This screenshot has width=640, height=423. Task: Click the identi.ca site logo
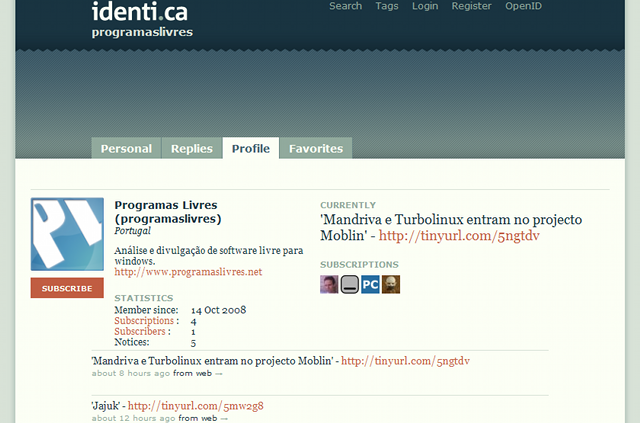coord(140,11)
